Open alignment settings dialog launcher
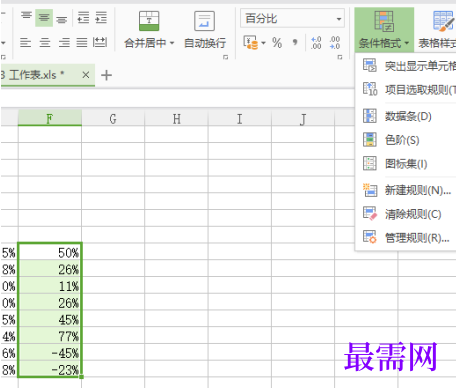 point(226,57)
